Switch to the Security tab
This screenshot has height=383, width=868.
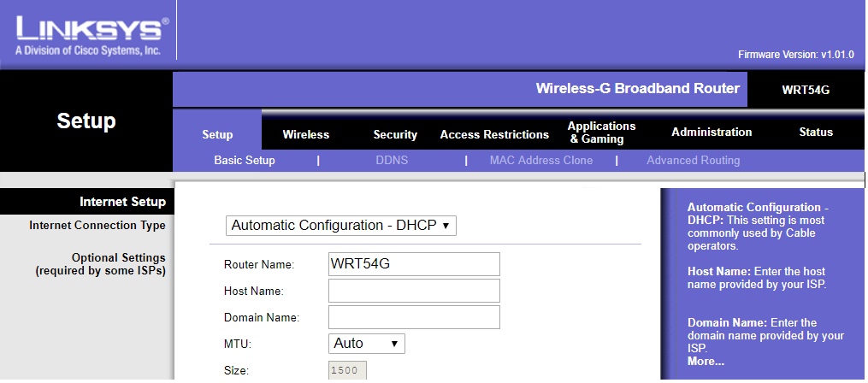pos(395,134)
